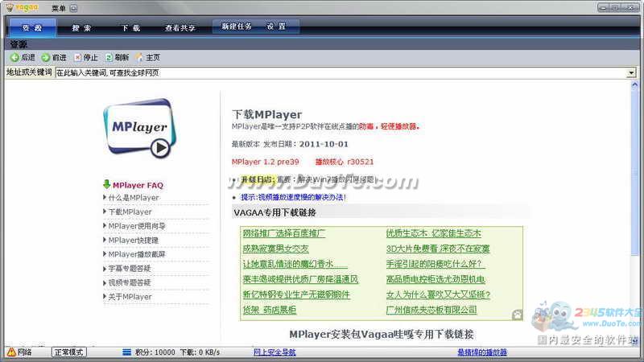Viewport: 644px width, 362px height.
Task: Open 下载MPlayer sidebar link
Action: click(130, 212)
